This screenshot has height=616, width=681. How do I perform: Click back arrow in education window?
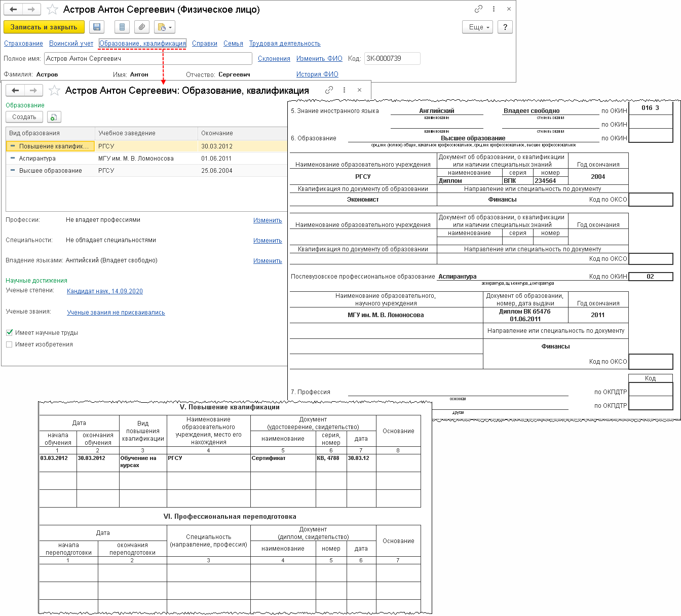pos(15,90)
